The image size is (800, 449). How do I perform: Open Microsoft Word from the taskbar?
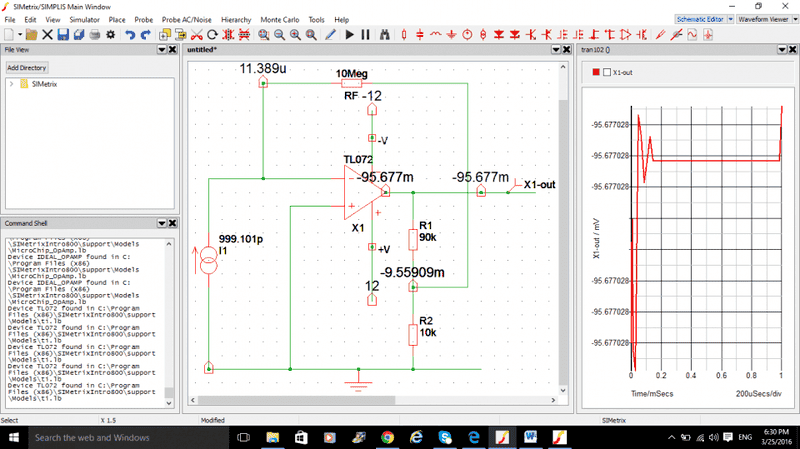coord(531,437)
